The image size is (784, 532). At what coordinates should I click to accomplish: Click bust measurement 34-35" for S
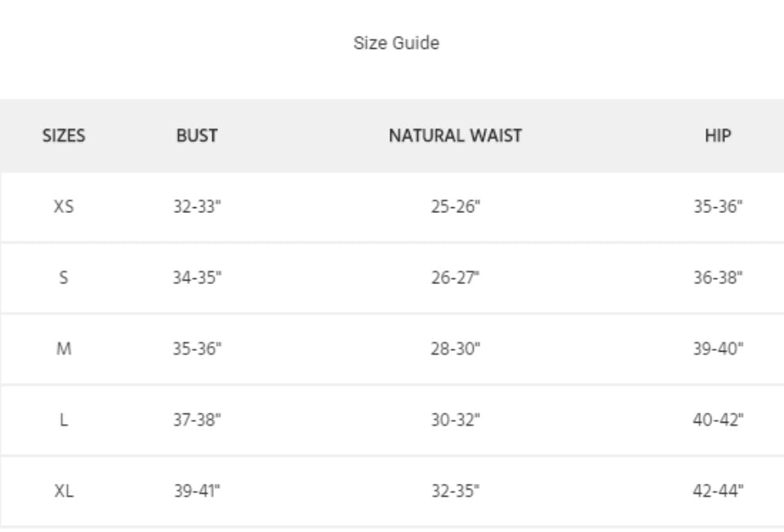tap(197, 277)
